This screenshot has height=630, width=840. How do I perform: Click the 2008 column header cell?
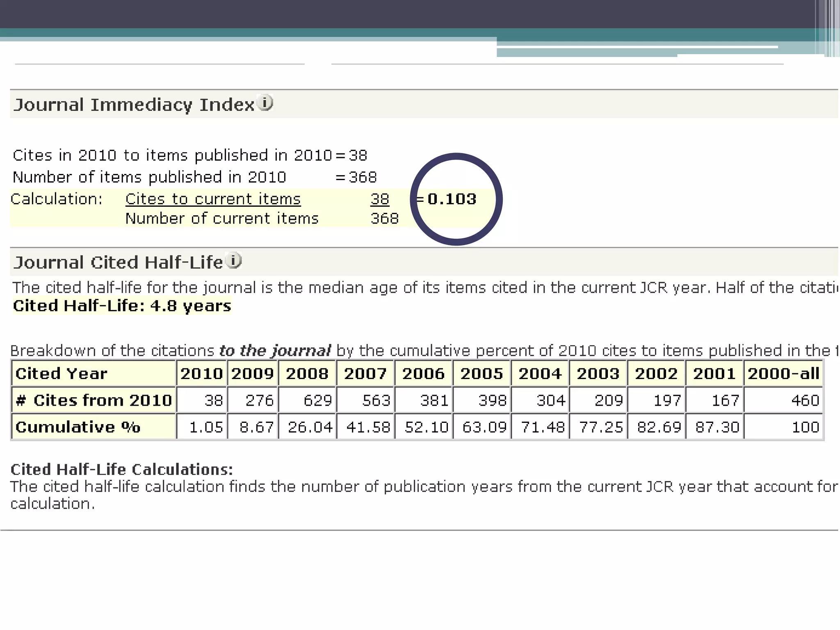pyautogui.click(x=307, y=373)
